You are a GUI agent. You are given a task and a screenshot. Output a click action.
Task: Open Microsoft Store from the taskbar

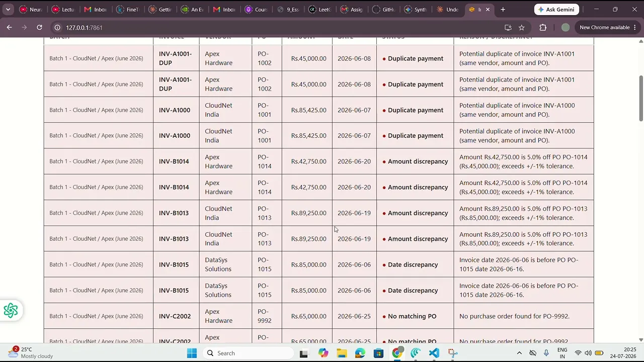tap(378, 353)
